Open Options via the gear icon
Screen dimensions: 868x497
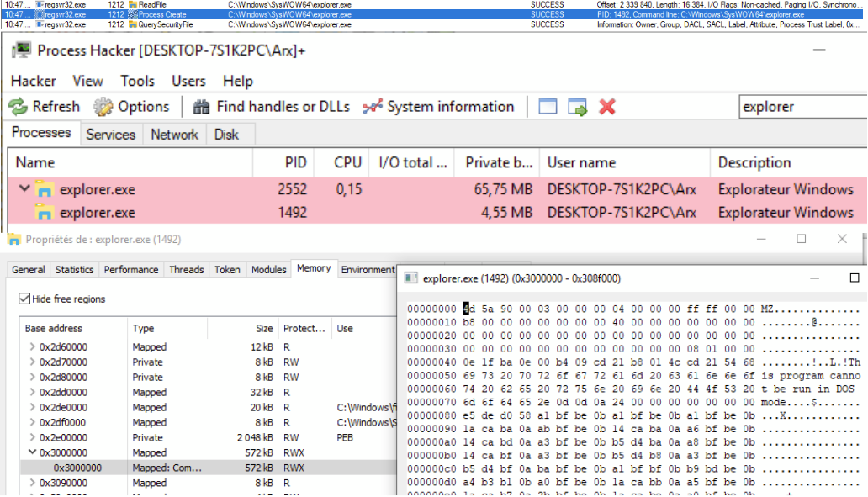coord(103,106)
